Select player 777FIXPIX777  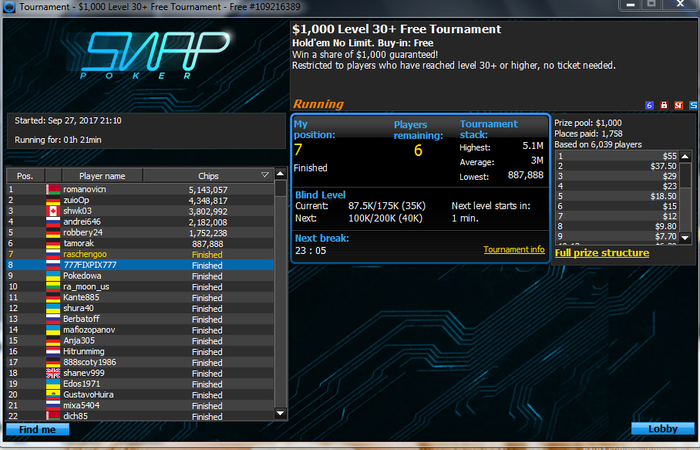[140, 265]
